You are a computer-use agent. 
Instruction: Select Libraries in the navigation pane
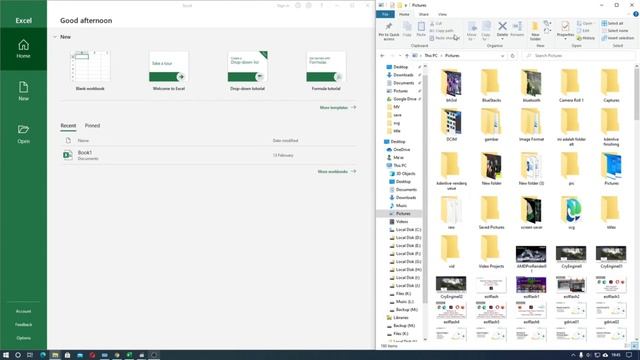point(400,318)
